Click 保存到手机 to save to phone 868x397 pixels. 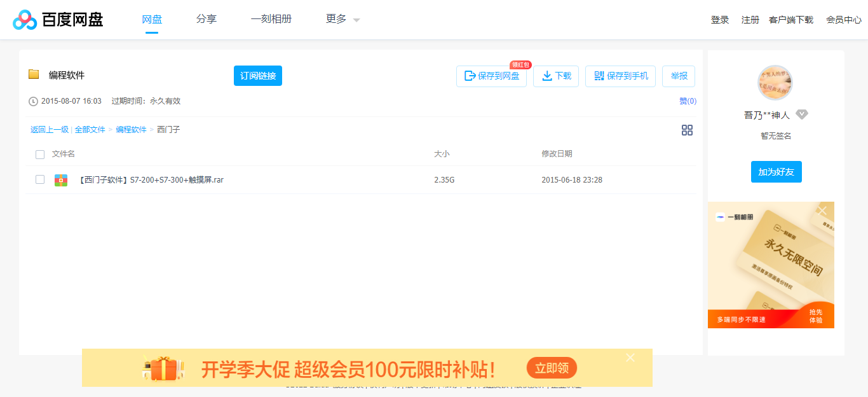pos(620,76)
